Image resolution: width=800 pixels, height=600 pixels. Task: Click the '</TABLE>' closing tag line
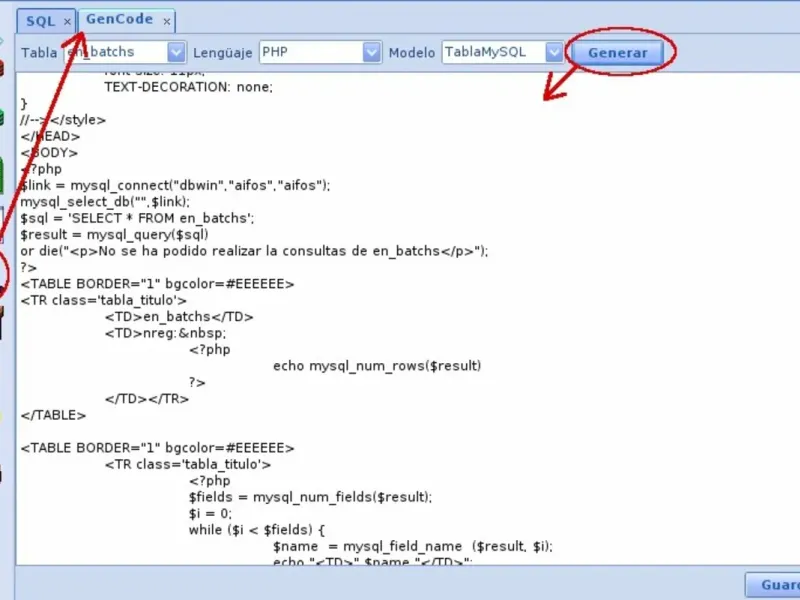pos(53,415)
